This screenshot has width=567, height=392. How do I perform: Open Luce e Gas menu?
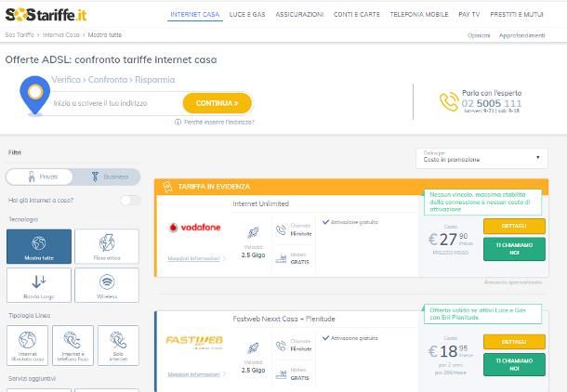(247, 15)
